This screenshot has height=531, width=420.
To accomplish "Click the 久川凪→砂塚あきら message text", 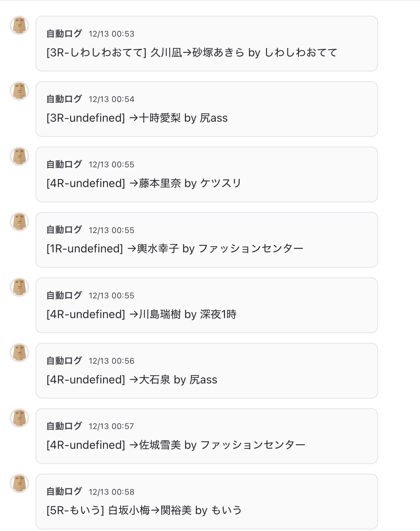I will pyautogui.click(x=192, y=53).
